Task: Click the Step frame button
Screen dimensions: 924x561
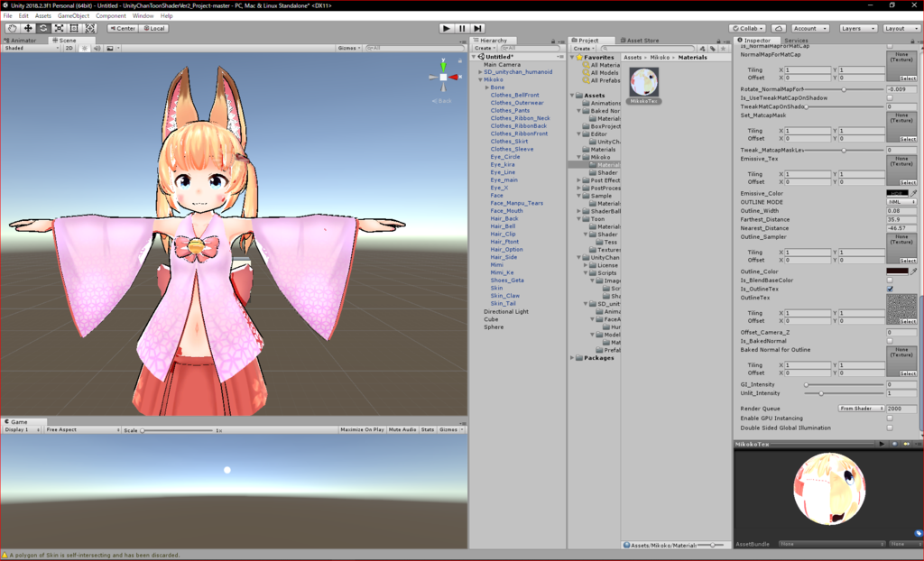Action: click(478, 28)
